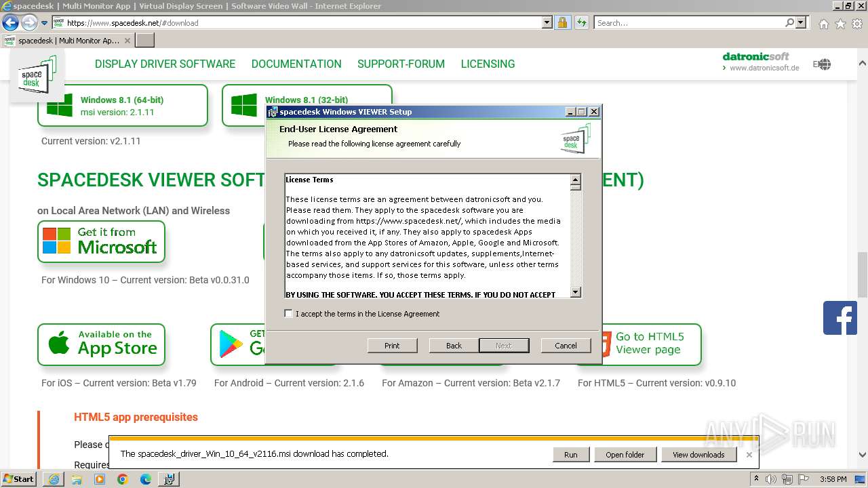
Task: Click the "HTML5 app prerequisites" heading
Action: click(x=136, y=417)
